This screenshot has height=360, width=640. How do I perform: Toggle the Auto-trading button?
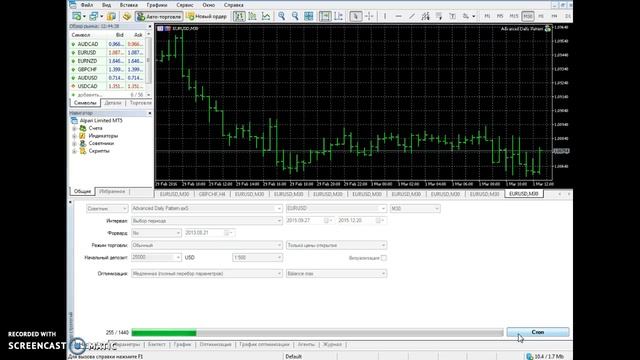[x=158, y=16]
